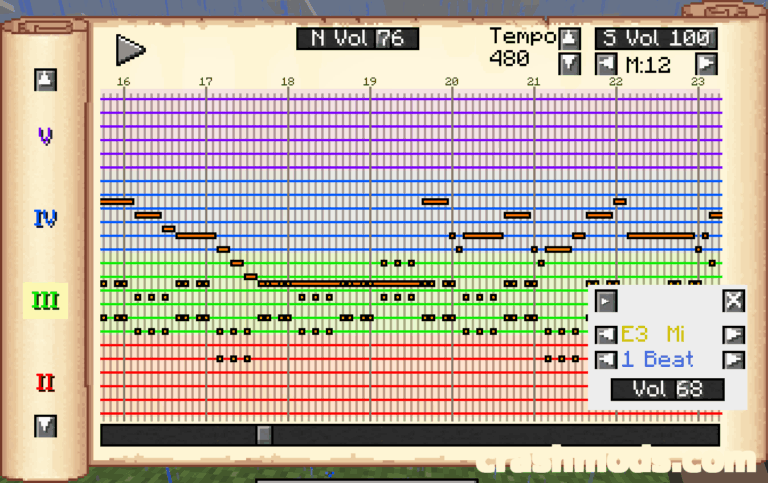This screenshot has width=768, height=483.
Task: Go to next measure next to M:12
Action: (x=706, y=64)
